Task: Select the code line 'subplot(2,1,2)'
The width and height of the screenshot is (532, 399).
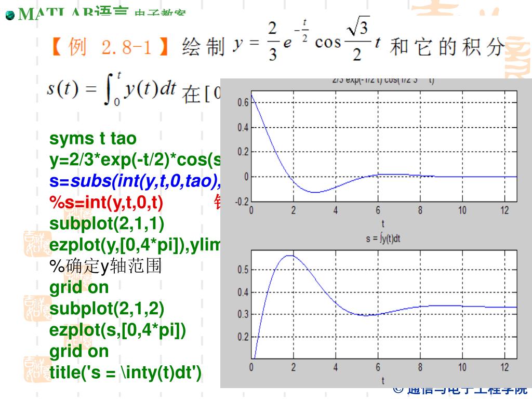Action: [x=107, y=309]
